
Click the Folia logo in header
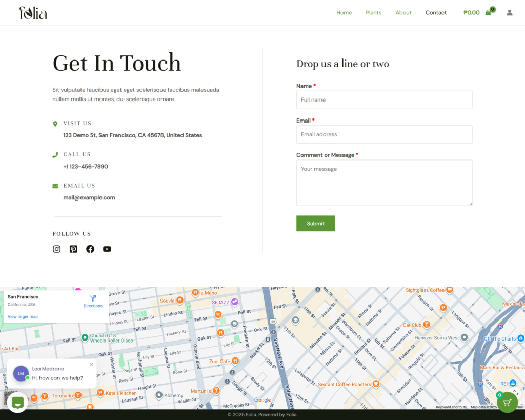click(x=33, y=13)
